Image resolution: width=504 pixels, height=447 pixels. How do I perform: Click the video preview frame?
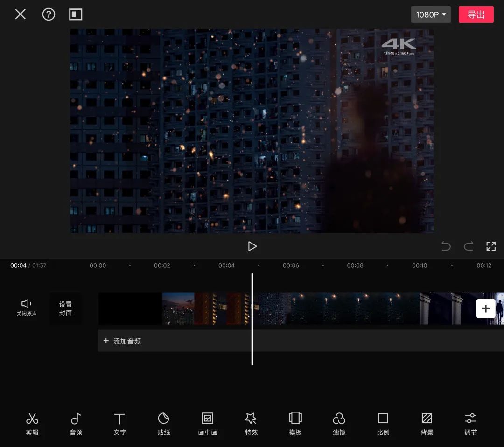click(252, 131)
